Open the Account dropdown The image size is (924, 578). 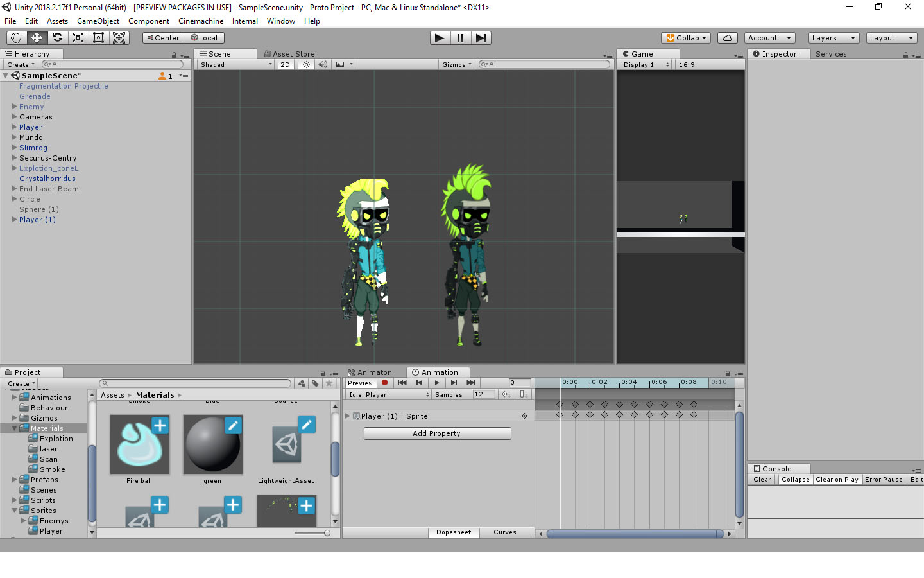(770, 38)
